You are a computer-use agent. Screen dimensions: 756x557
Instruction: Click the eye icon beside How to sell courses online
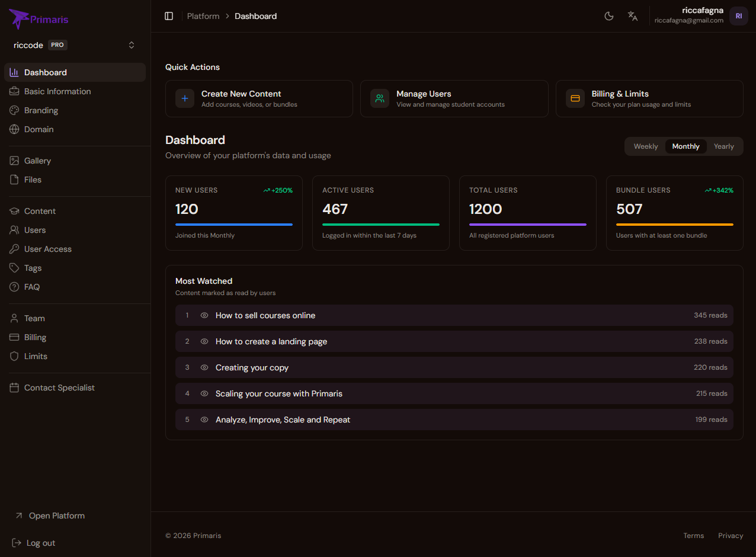pyautogui.click(x=204, y=315)
